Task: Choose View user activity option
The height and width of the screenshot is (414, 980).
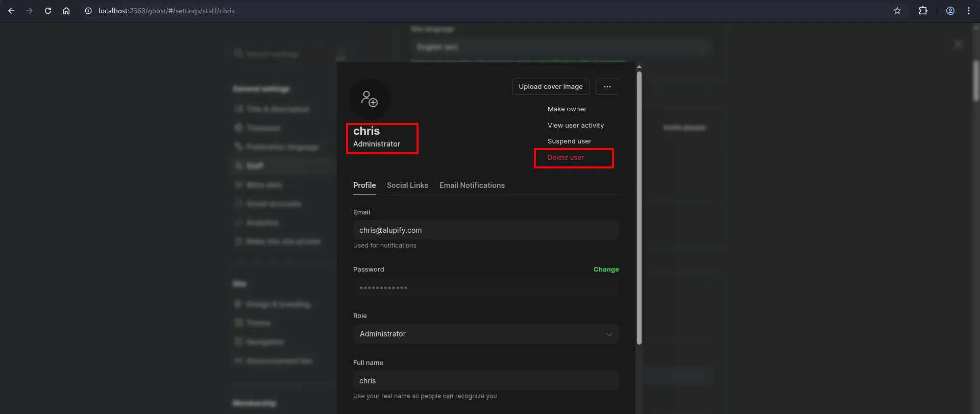Action: pyautogui.click(x=575, y=126)
